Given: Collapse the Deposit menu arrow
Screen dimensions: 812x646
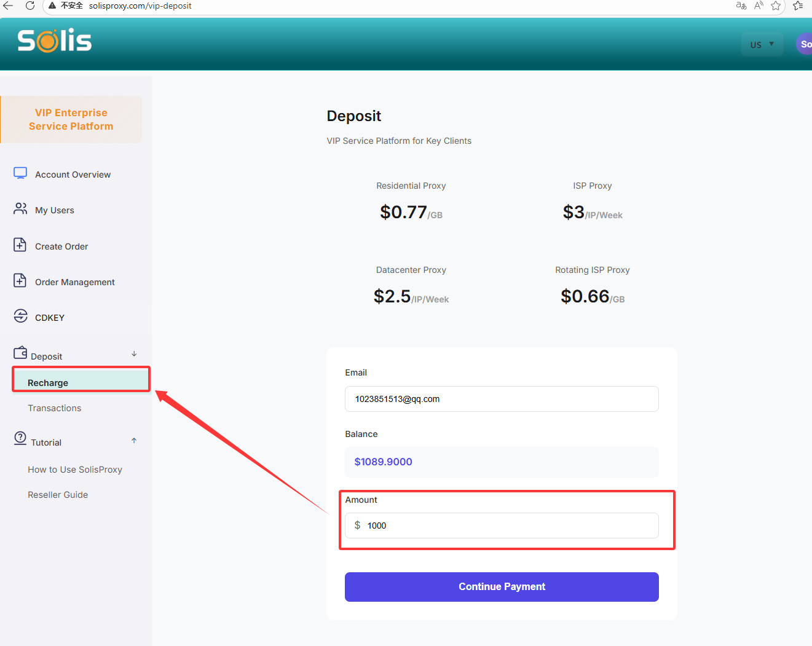Looking at the screenshot, I should (x=134, y=354).
